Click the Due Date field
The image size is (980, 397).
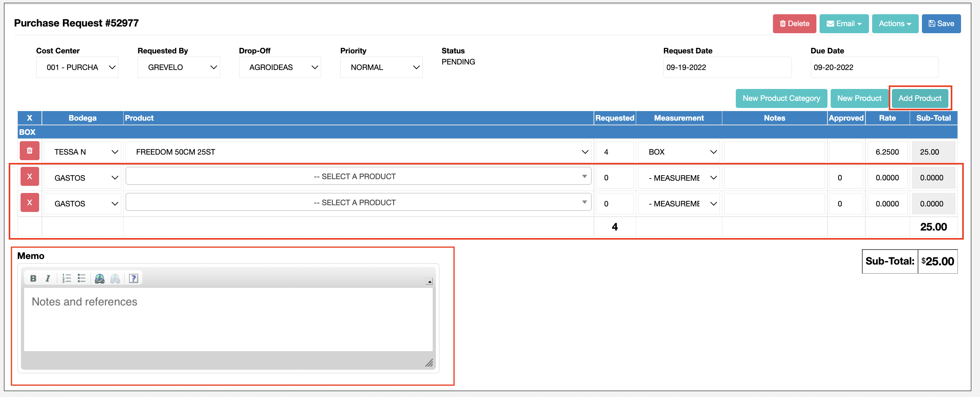click(x=874, y=67)
